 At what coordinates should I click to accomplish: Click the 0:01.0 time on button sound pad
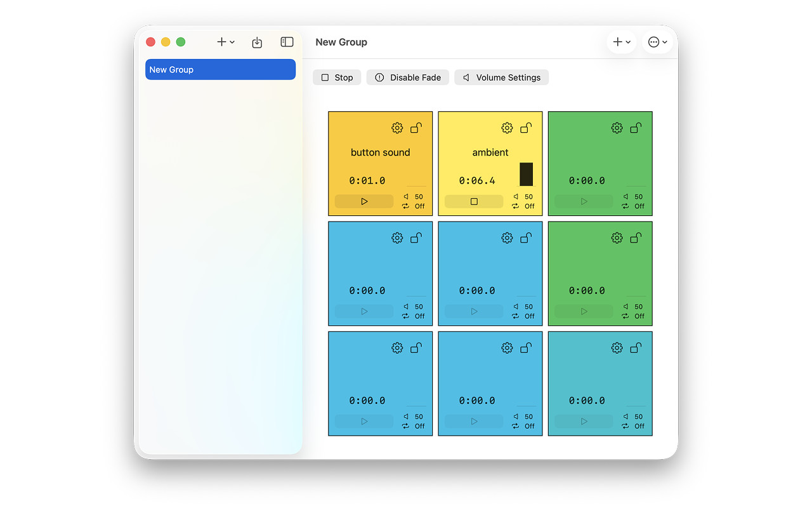click(367, 180)
